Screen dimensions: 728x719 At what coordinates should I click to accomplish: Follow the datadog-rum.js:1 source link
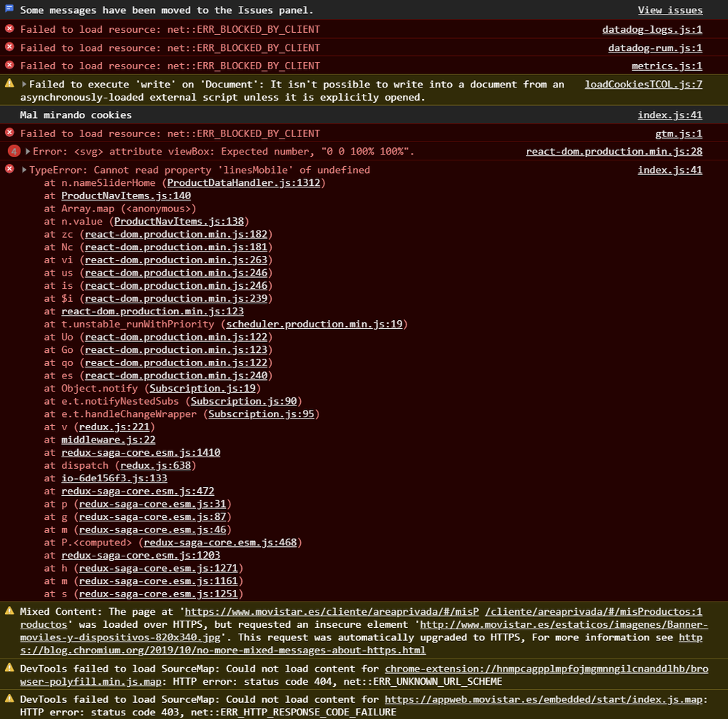(x=655, y=48)
